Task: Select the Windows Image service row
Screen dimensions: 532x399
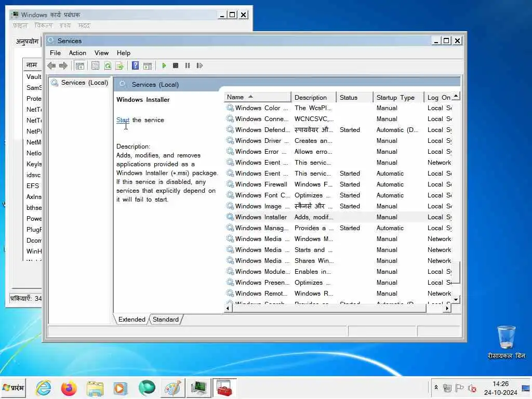Action: (x=338, y=206)
